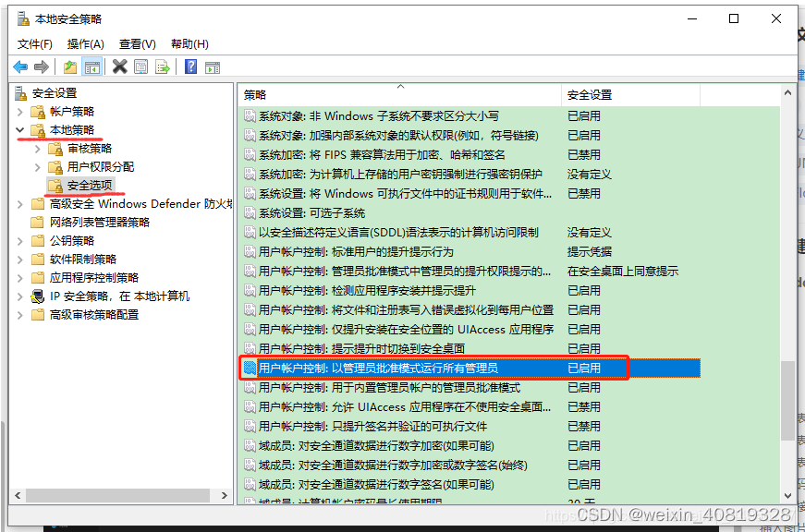Click the 本地安全策略 title bar icon
The image size is (805, 532).
tap(23, 19)
